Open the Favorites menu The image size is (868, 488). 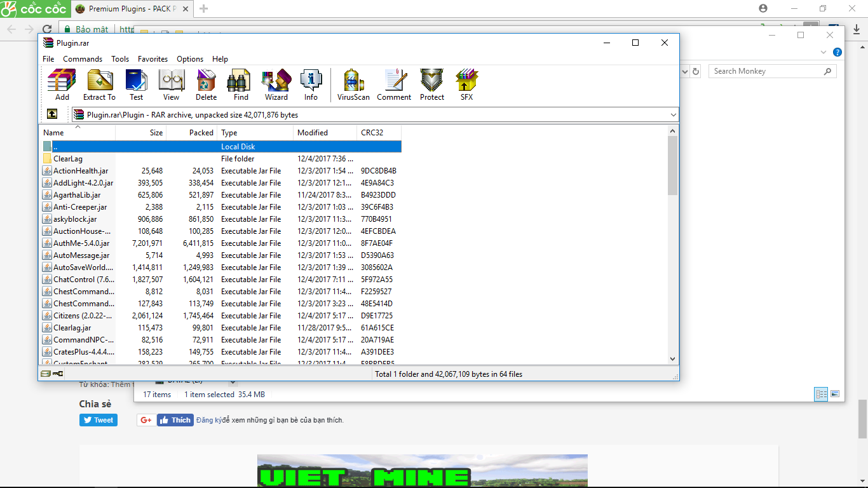pos(153,59)
